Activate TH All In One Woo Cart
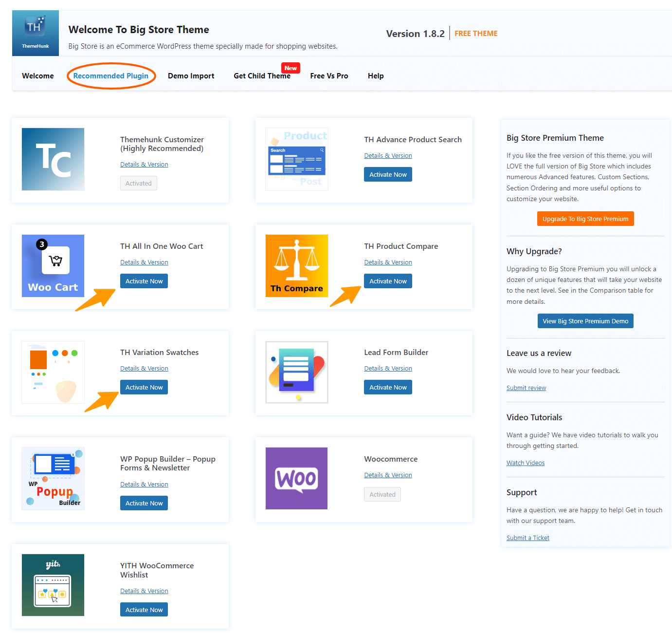This screenshot has height=634, width=672. tap(144, 281)
